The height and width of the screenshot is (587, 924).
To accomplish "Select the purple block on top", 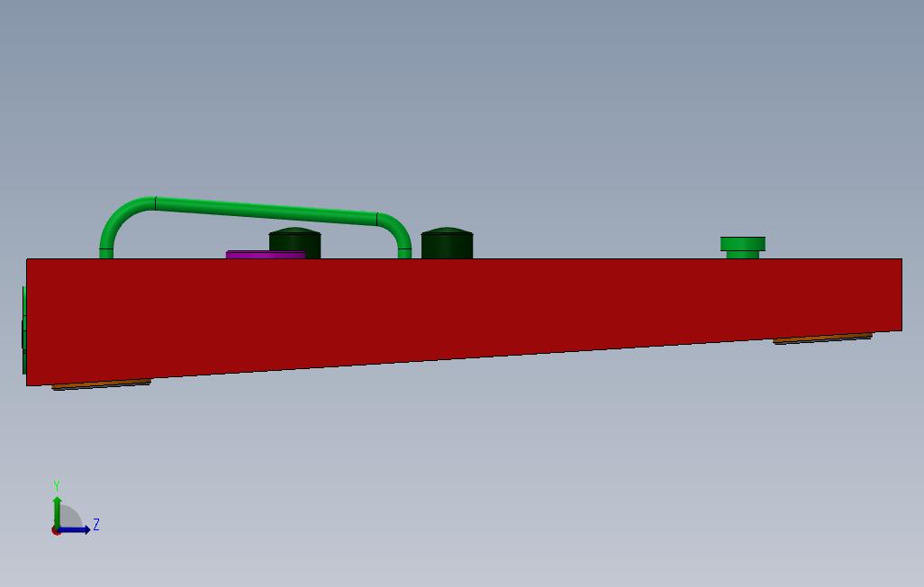I will coord(265,255).
